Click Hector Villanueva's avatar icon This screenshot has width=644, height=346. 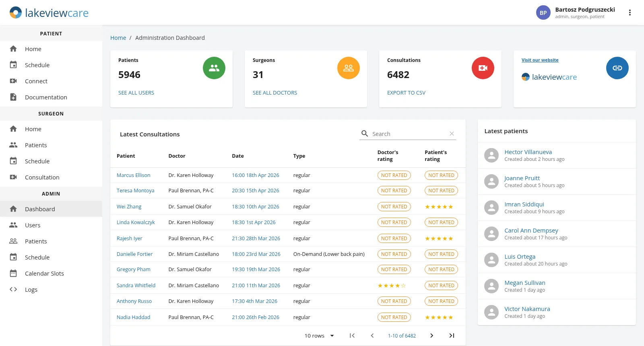point(491,155)
